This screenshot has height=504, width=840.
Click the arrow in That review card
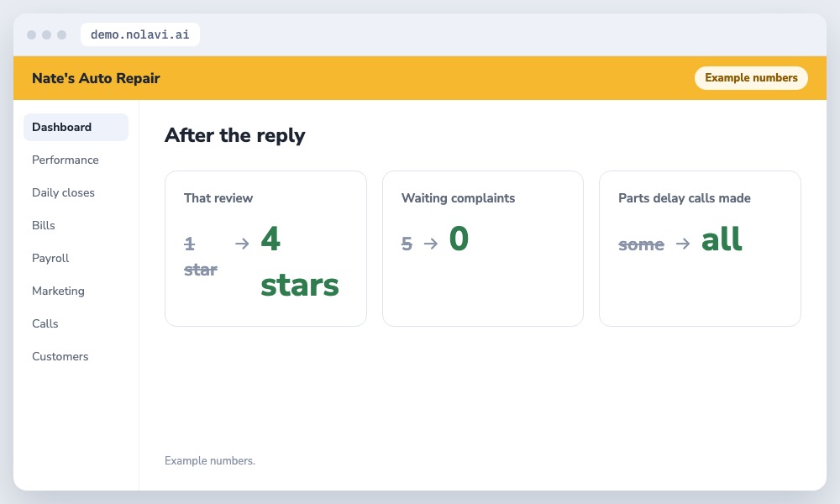(242, 244)
